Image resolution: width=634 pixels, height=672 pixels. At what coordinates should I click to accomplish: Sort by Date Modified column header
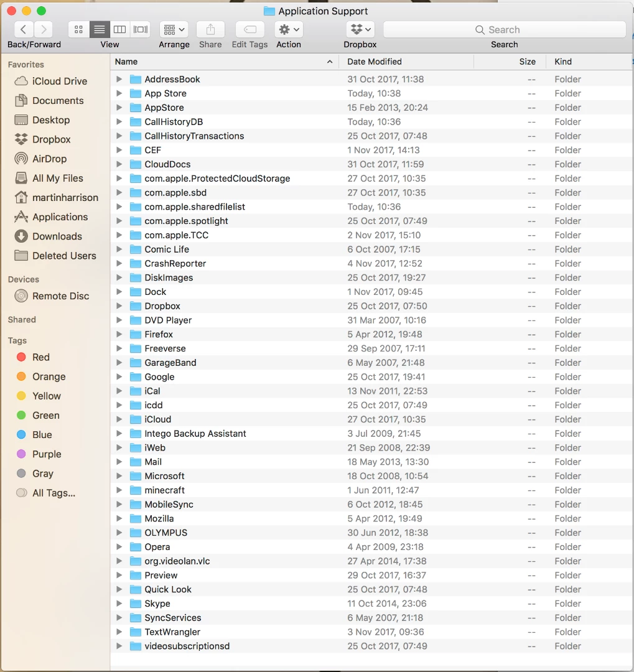point(406,62)
